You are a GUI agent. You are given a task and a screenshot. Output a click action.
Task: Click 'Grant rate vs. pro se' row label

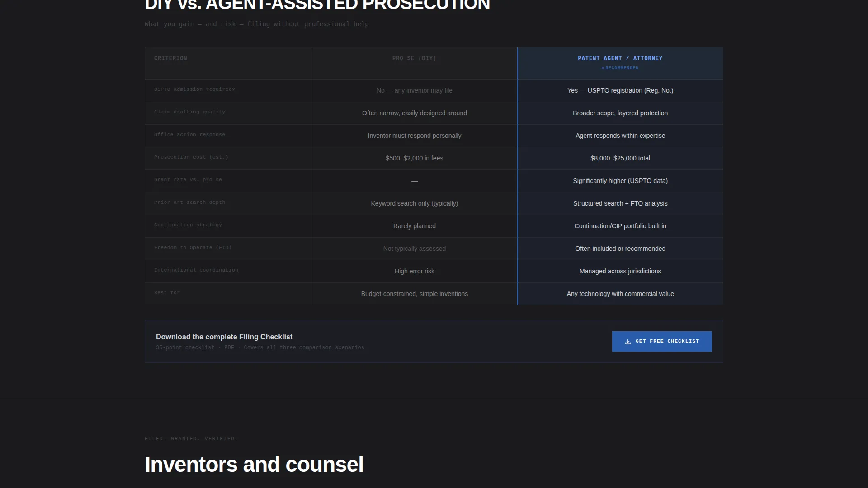[188, 180]
